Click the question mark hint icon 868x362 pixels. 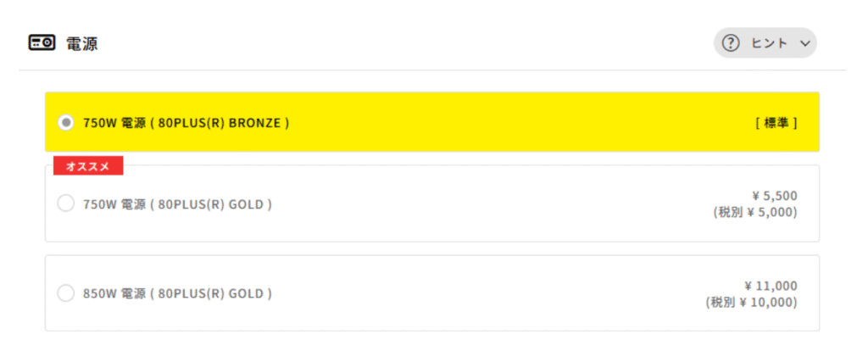pos(732,42)
